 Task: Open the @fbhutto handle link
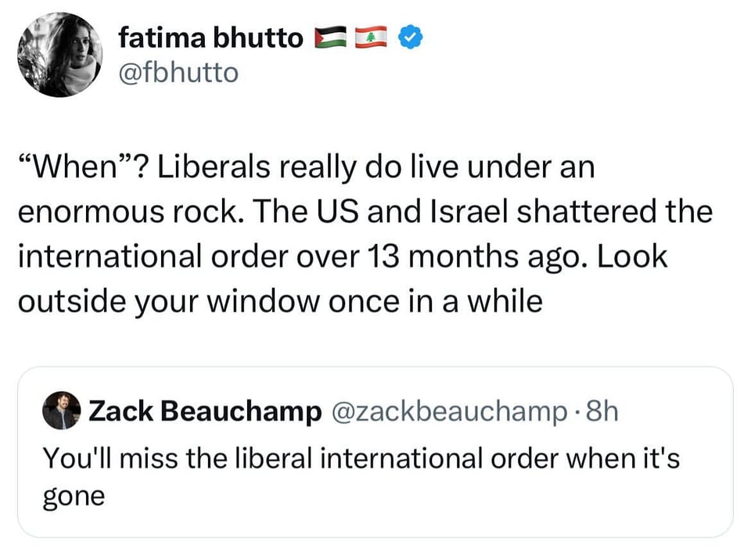pyautogui.click(x=178, y=73)
